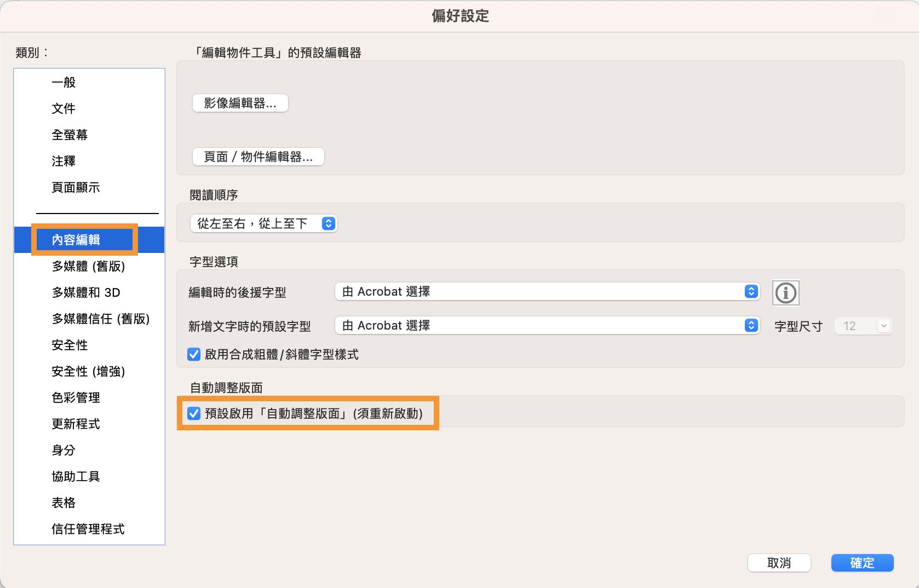Click the 確定 button
919x588 pixels.
(862, 563)
